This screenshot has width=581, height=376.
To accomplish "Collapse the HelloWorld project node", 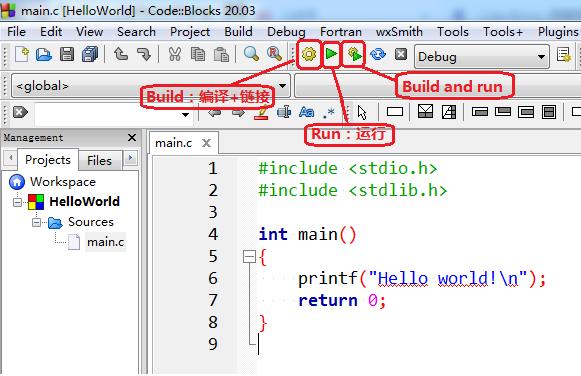I will coord(17,202).
